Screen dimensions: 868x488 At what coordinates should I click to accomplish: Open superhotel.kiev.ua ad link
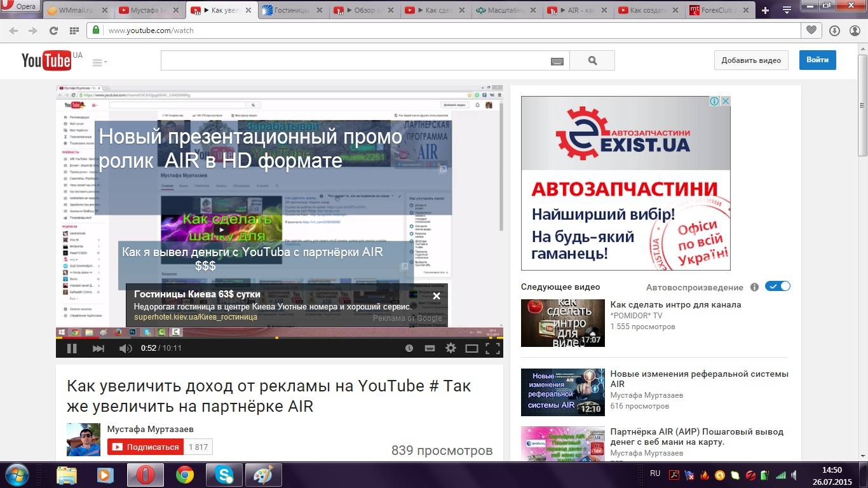pyautogui.click(x=196, y=316)
